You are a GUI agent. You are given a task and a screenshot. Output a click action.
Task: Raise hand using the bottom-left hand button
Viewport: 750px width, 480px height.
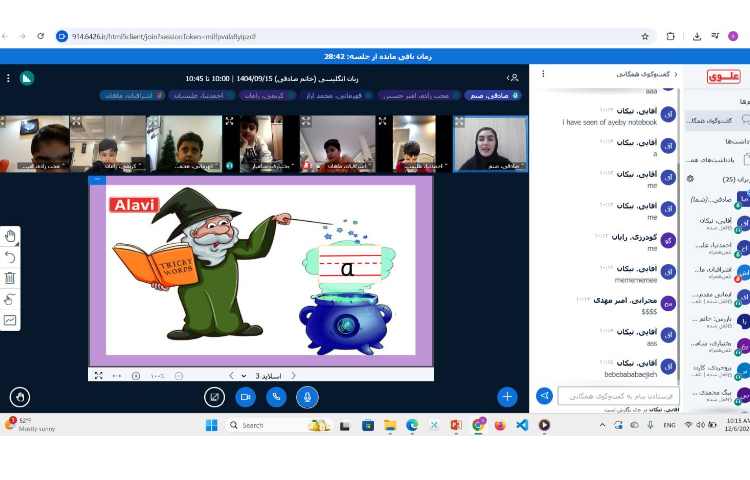tap(19, 397)
